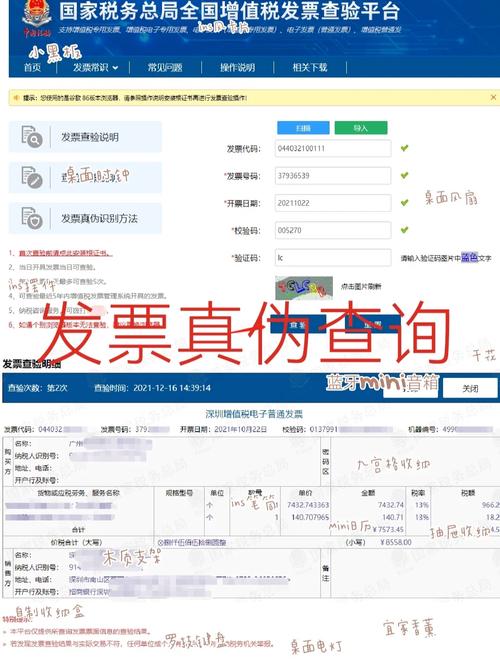
Task: Click green checkmark beside 校验码 field
Action: click(x=404, y=230)
